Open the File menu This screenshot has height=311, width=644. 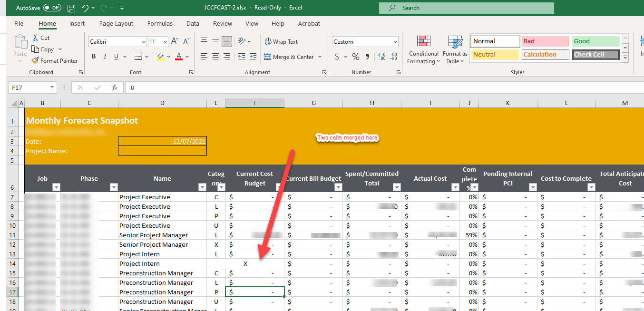19,23
